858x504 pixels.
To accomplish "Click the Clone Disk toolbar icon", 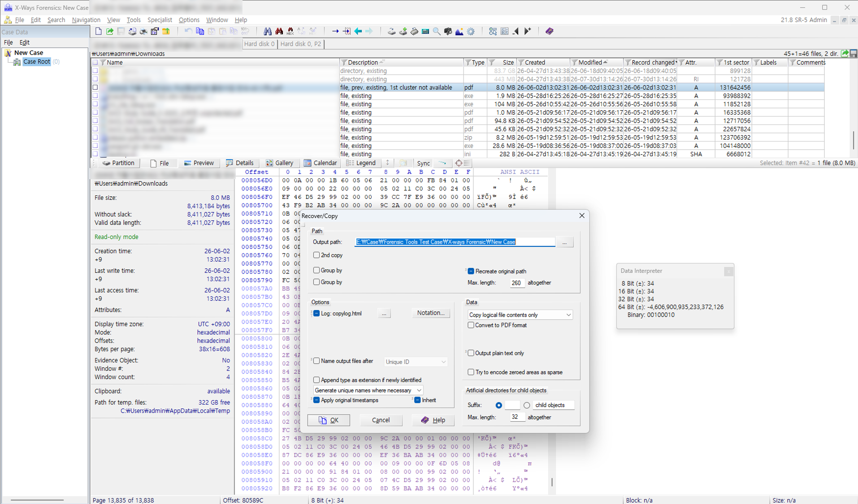I will (x=403, y=31).
